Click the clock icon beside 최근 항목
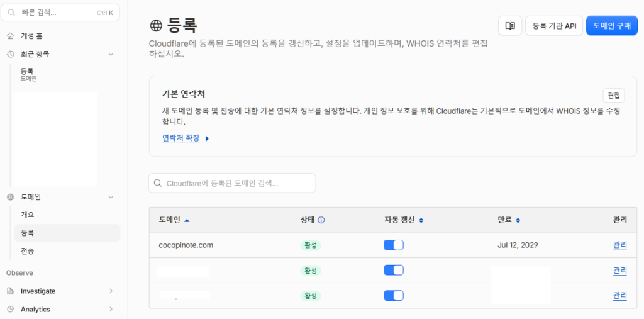The width and height of the screenshot is (644, 319). pyautogui.click(x=11, y=54)
